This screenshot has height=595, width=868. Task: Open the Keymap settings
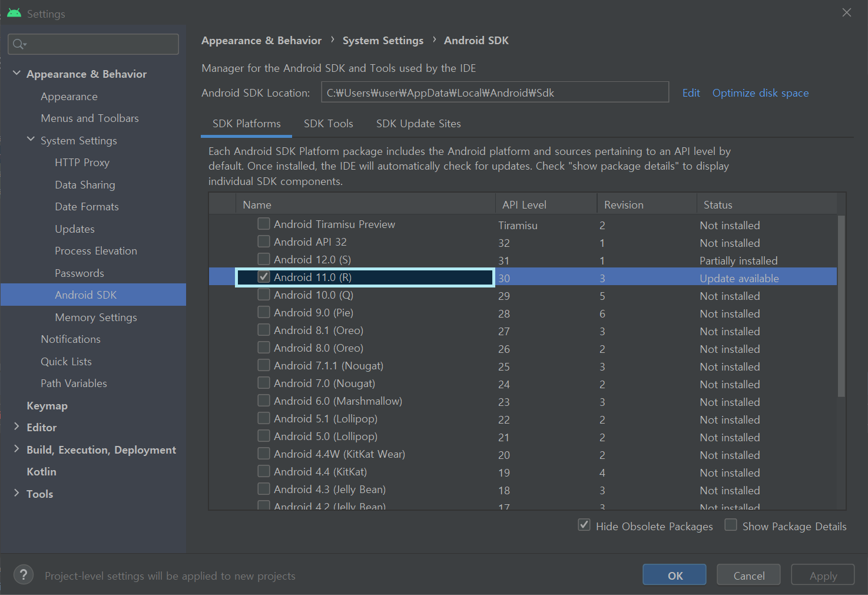coord(47,405)
